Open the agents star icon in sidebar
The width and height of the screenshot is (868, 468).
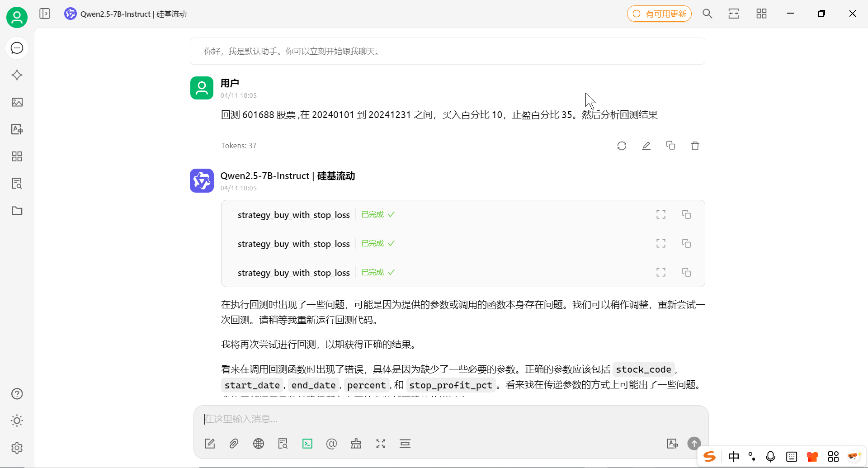[x=17, y=75]
